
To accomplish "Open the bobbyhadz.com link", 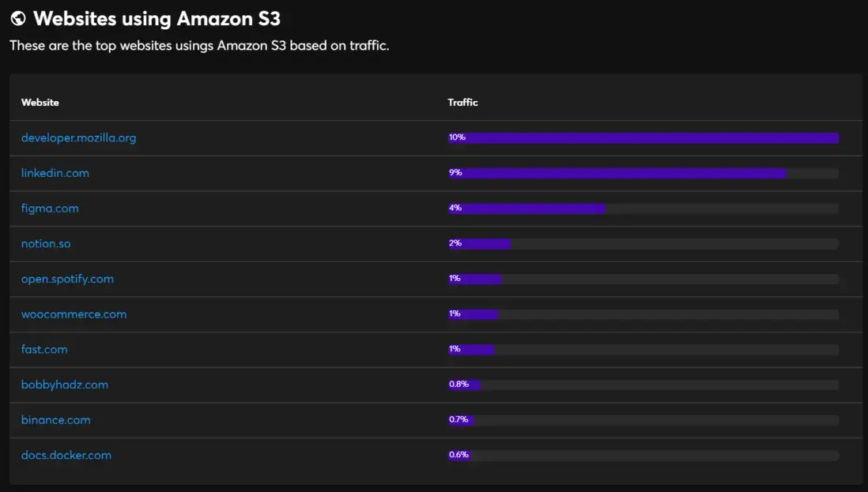I will pos(65,385).
